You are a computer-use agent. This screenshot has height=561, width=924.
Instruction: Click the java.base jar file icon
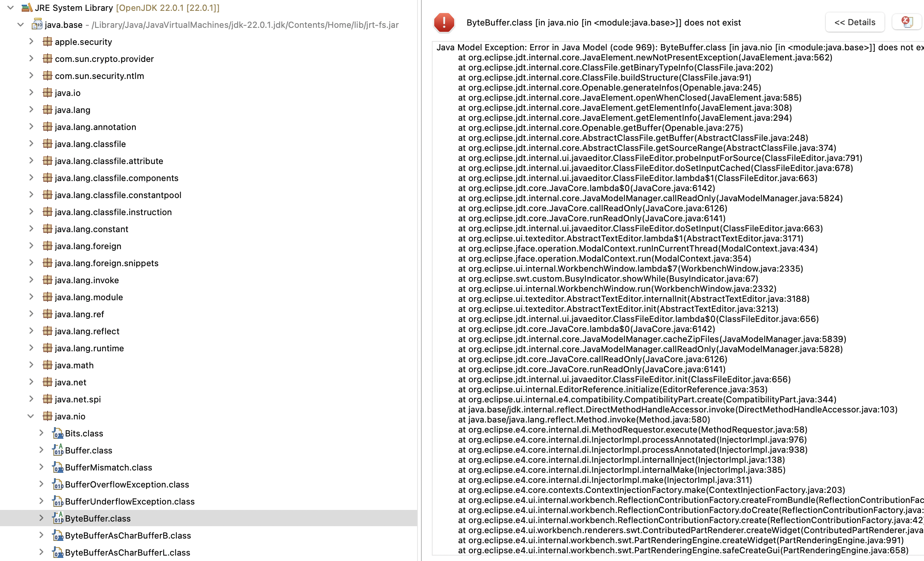point(37,25)
